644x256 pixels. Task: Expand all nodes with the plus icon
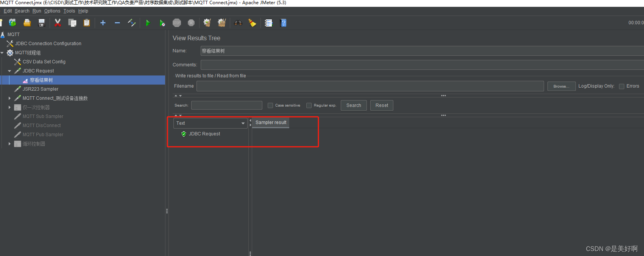click(x=103, y=23)
